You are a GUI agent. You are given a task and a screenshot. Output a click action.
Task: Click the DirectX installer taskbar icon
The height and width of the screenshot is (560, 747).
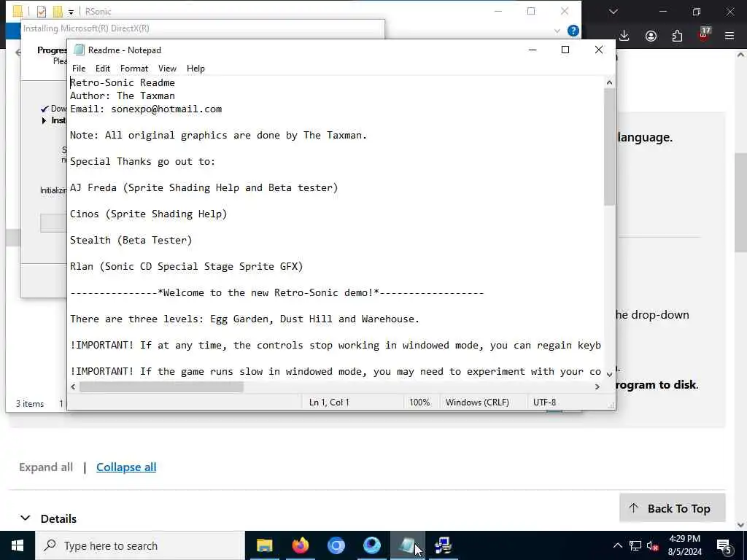[x=443, y=545]
